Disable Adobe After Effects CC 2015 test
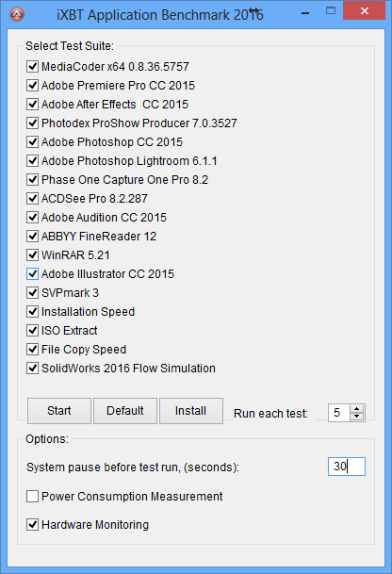392x574 pixels. pyautogui.click(x=32, y=105)
